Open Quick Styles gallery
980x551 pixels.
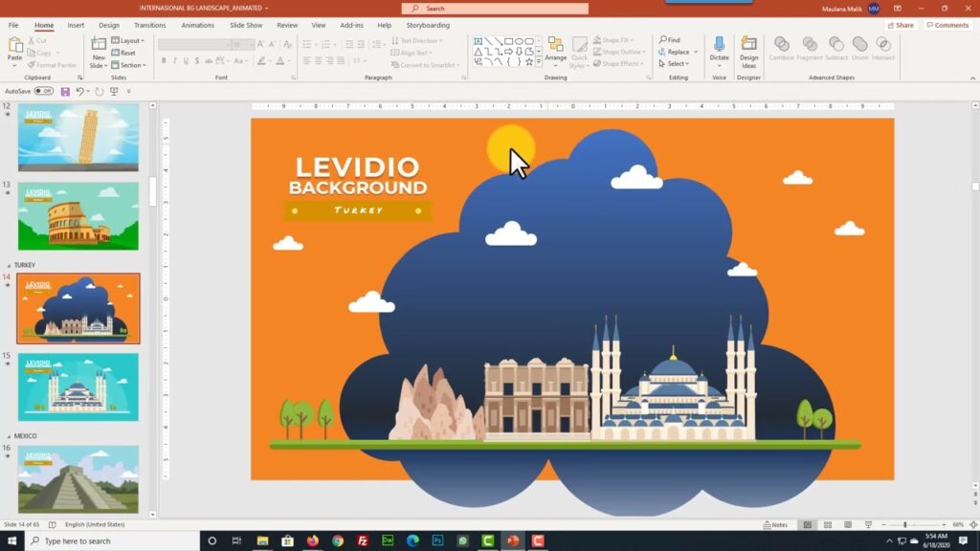[579, 53]
